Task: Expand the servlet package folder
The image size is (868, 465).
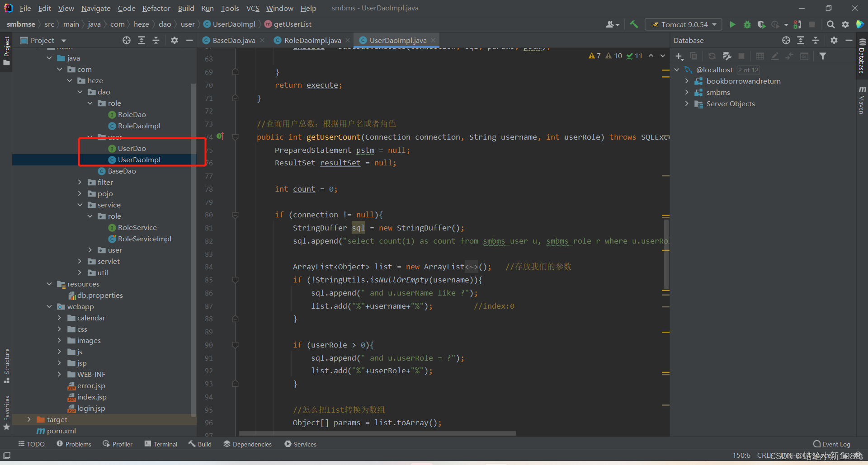Action: (x=80, y=261)
